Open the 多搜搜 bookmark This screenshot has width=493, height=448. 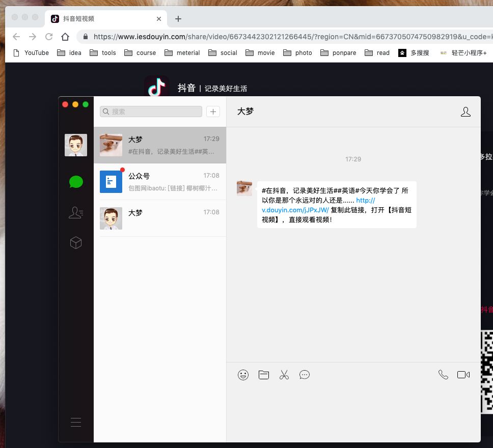click(x=414, y=53)
